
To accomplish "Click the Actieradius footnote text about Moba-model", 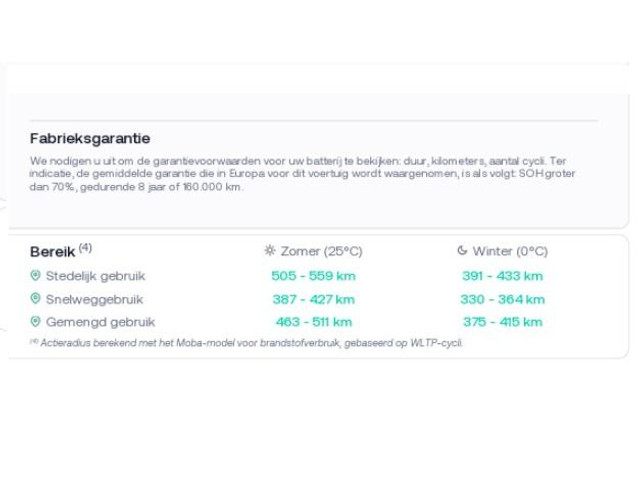I will 247,342.
